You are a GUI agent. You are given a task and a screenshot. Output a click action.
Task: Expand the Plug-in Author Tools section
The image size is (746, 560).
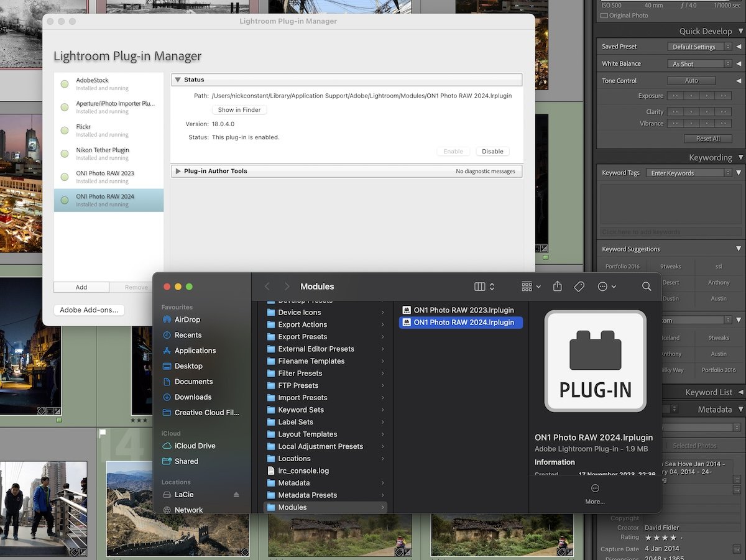pos(179,171)
